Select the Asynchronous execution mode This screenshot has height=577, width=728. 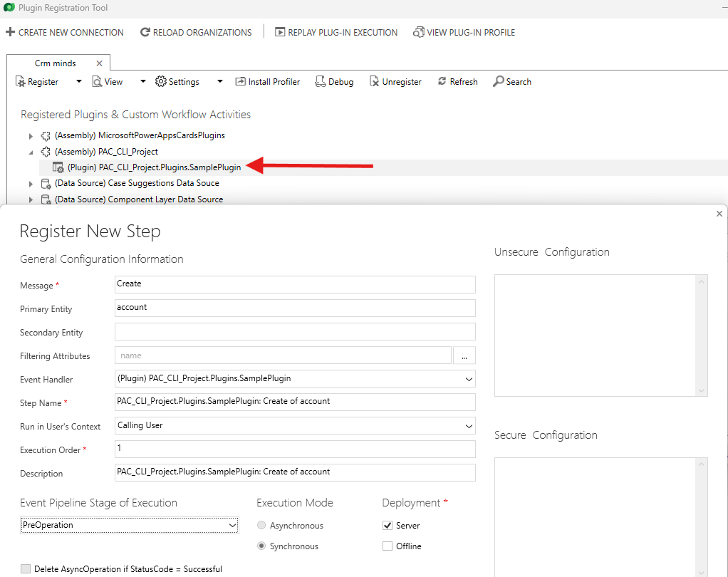coord(262,526)
